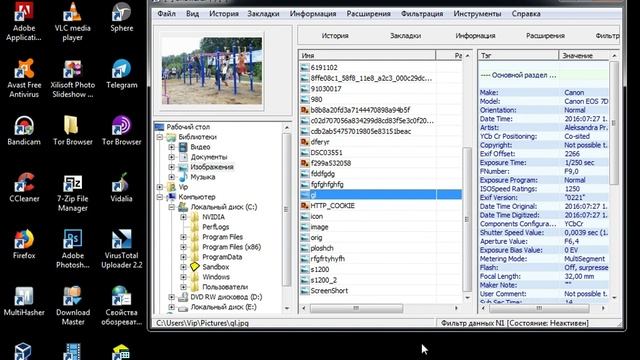The width and height of the screenshot is (640, 360).
Task: Open the Справка menu
Action: click(x=526, y=13)
